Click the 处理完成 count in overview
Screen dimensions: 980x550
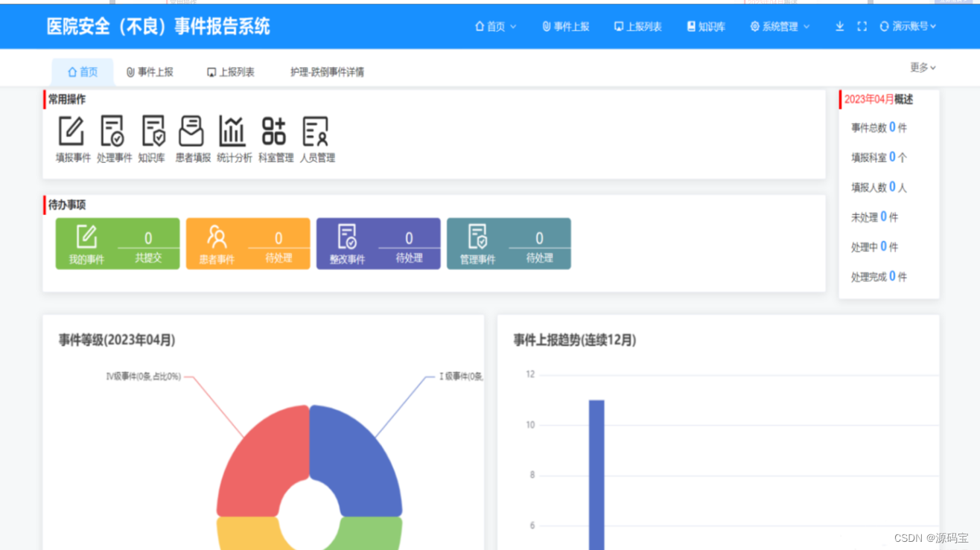892,276
